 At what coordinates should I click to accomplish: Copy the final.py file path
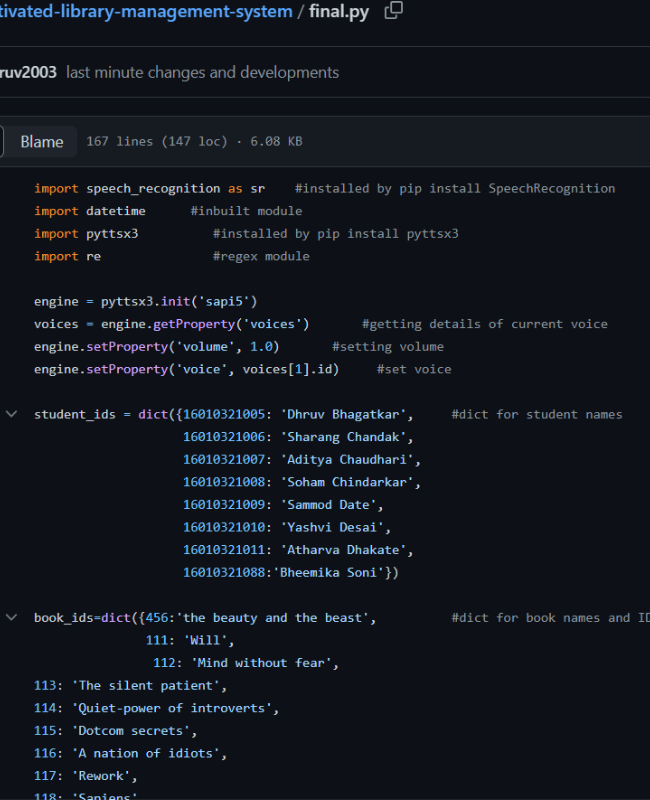coord(393,10)
